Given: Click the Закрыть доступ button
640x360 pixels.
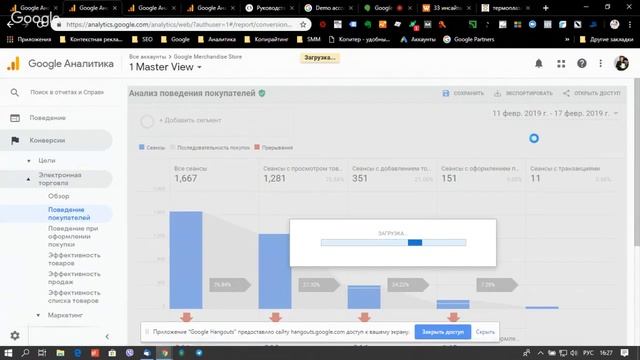Looking at the screenshot, I should click(443, 332).
